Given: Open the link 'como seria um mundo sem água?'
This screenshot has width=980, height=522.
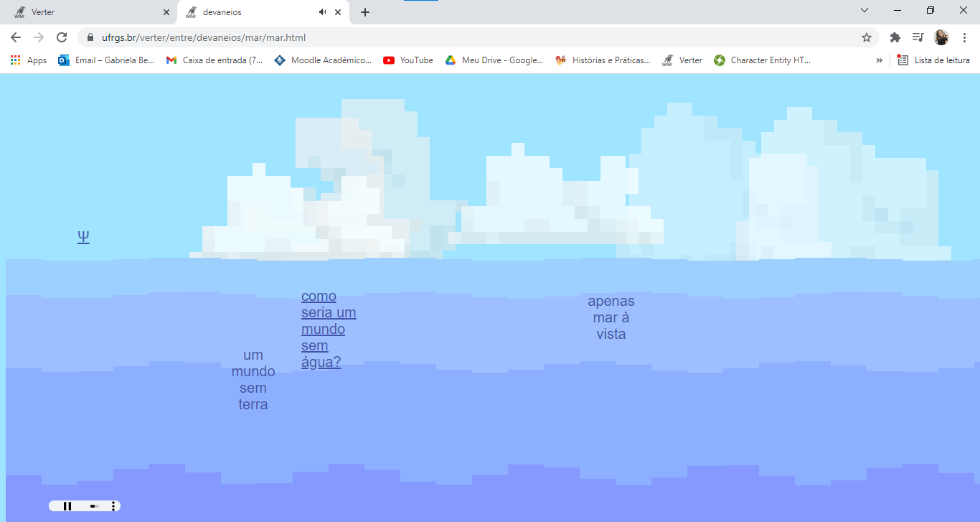Looking at the screenshot, I should point(329,329).
